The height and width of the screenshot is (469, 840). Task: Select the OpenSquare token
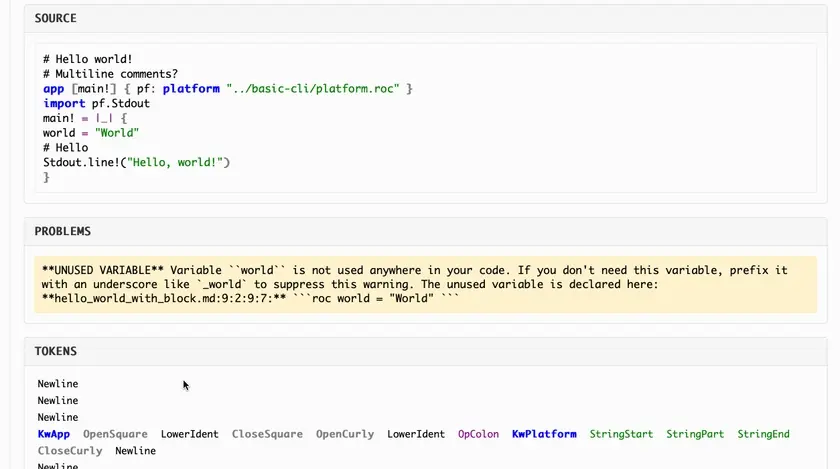[x=115, y=434]
